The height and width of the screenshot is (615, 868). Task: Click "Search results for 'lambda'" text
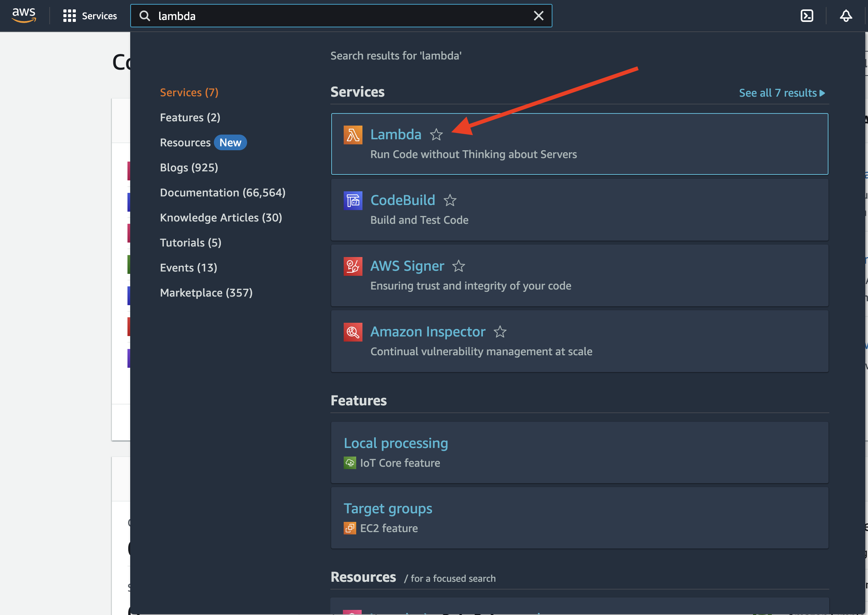[396, 56]
